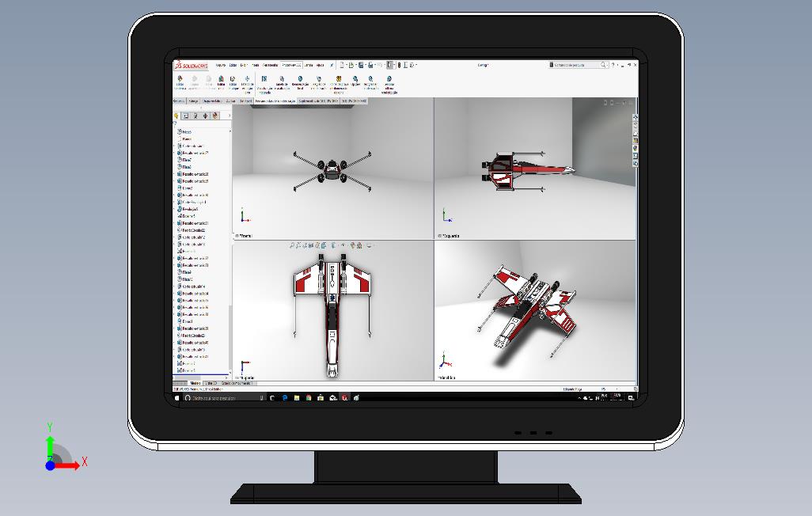Click dropdown arrow beside Save icon
The image size is (812, 516).
365,65
